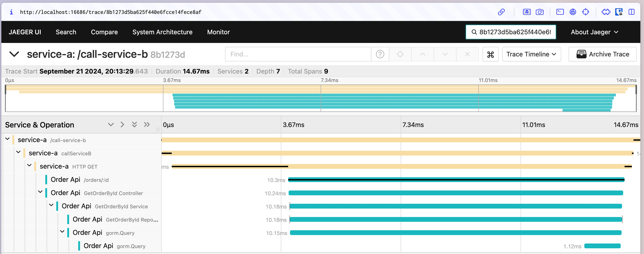
Task: Collapse Order Api GetOrderById Controller span
Action: pyautogui.click(x=40, y=192)
